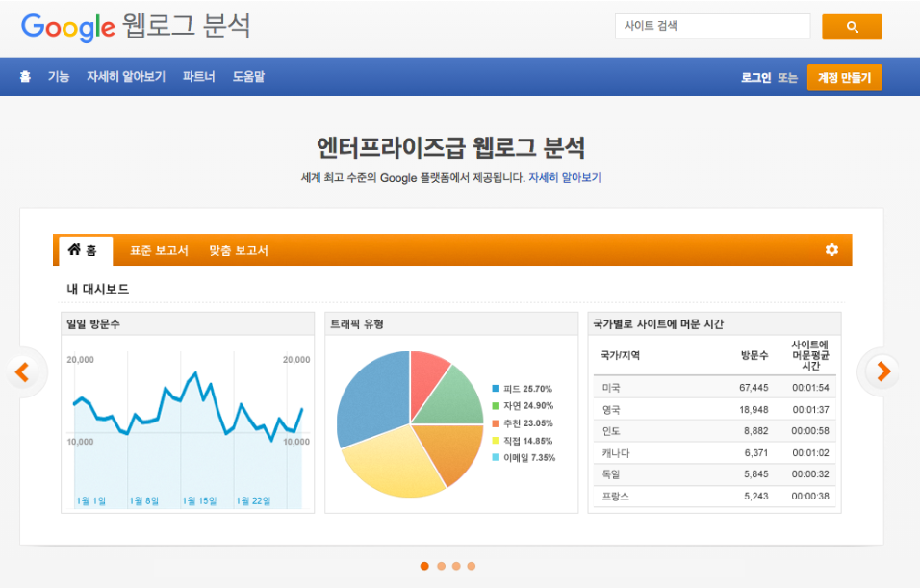Follow the blue 자세히 알아보기 link under headline
The height and width of the screenshot is (588, 920).
click(565, 177)
